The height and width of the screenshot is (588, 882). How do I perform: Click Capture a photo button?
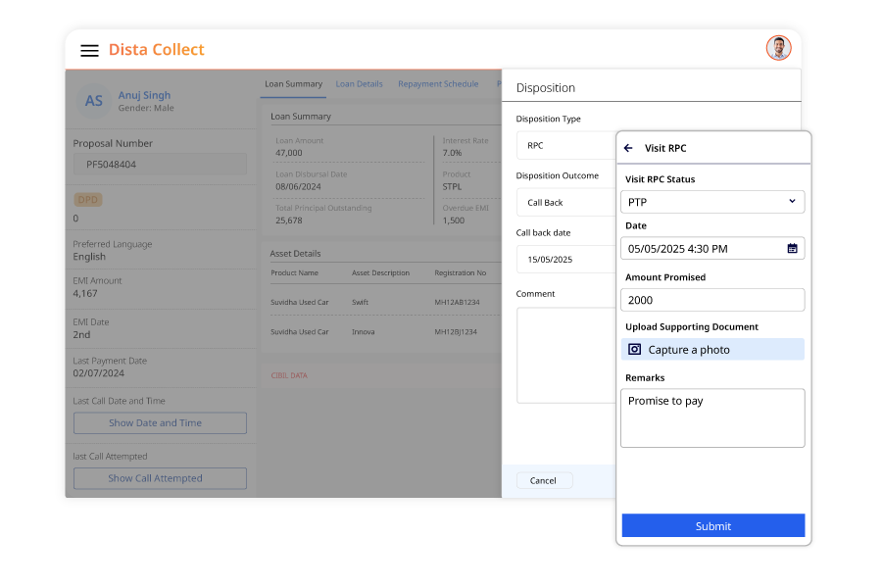(x=712, y=350)
